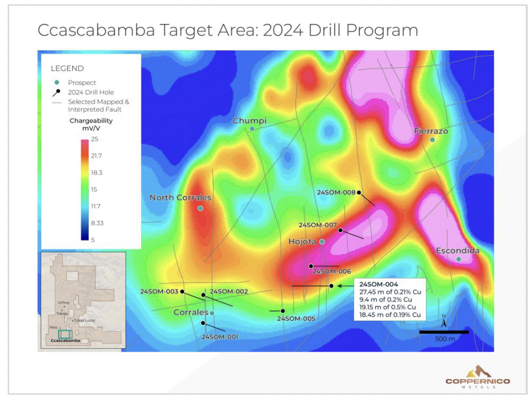
Task: Click the Chumpi prospect marker dot
Action: click(252, 129)
